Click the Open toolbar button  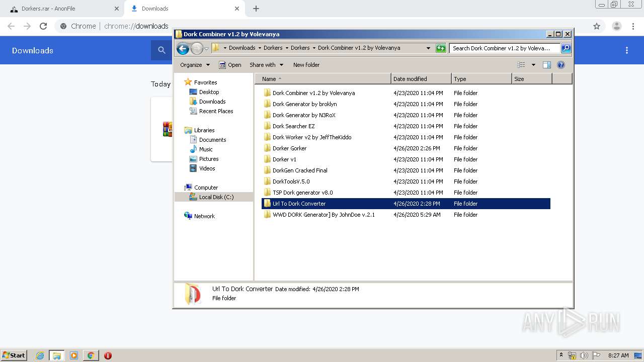coord(230,65)
